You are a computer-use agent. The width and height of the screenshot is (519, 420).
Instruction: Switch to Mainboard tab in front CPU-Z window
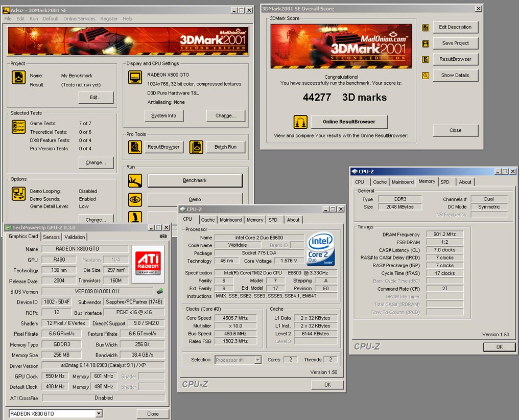tap(231, 220)
